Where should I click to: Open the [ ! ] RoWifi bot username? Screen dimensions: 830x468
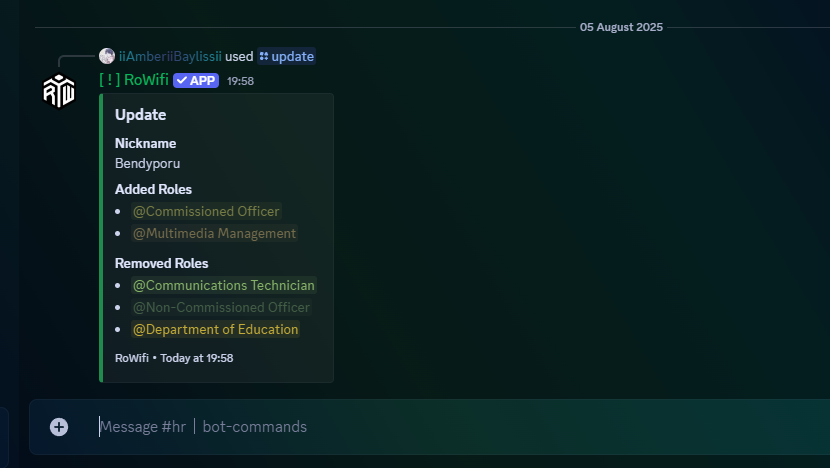click(x=134, y=80)
